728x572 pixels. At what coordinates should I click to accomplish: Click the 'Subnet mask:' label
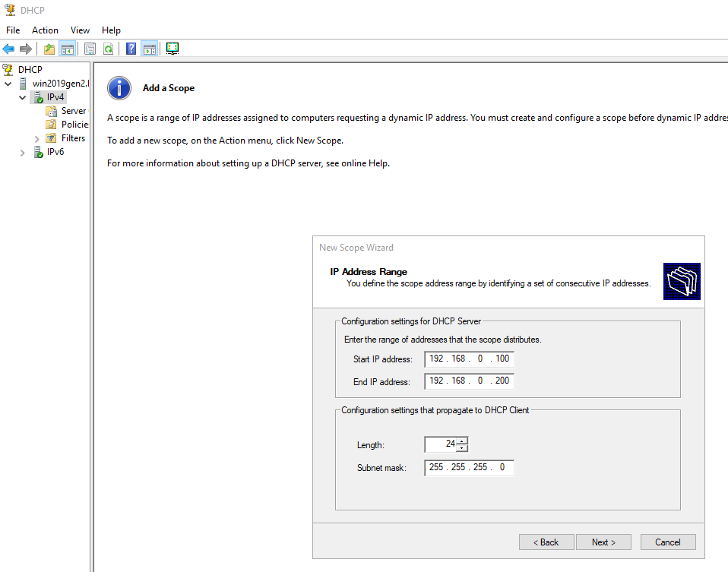(381, 468)
